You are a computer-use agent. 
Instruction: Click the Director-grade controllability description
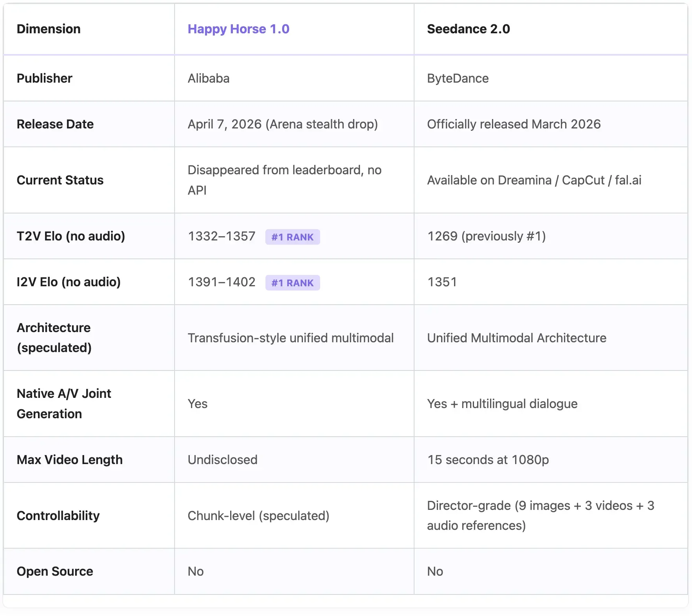coord(540,515)
